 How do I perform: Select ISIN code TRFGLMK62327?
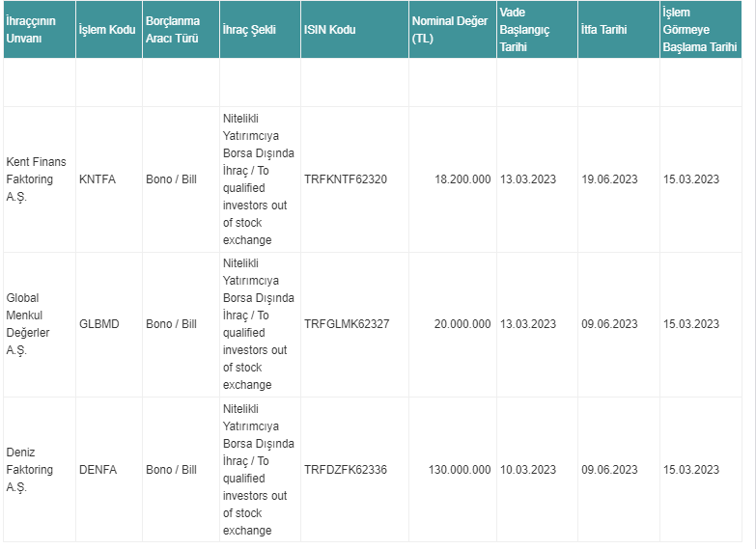(x=347, y=324)
